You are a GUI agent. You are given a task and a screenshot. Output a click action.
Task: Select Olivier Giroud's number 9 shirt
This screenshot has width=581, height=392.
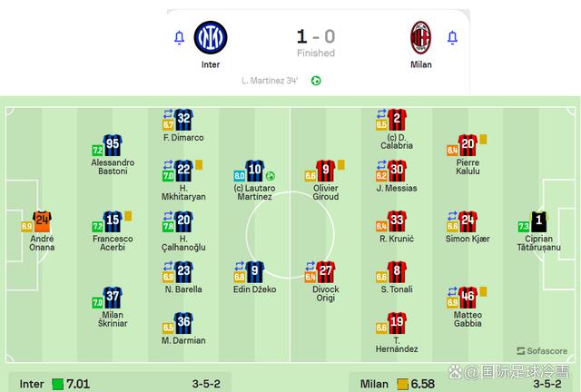coord(326,170)
